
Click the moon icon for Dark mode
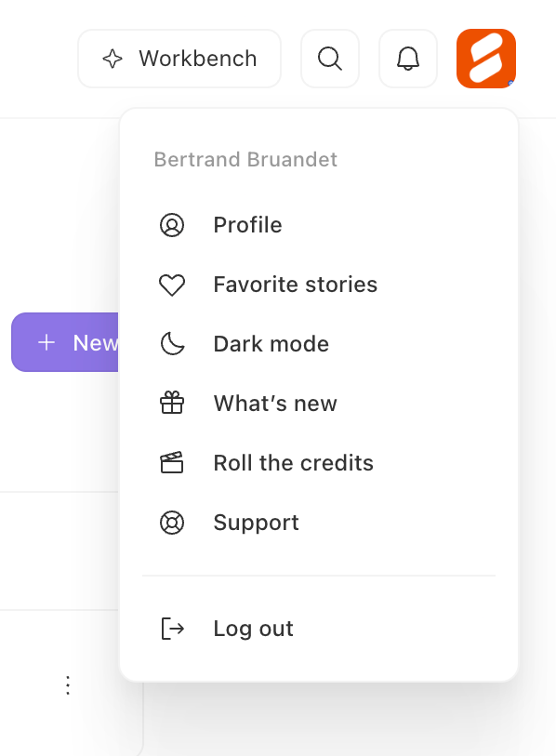tap(172, 343)
